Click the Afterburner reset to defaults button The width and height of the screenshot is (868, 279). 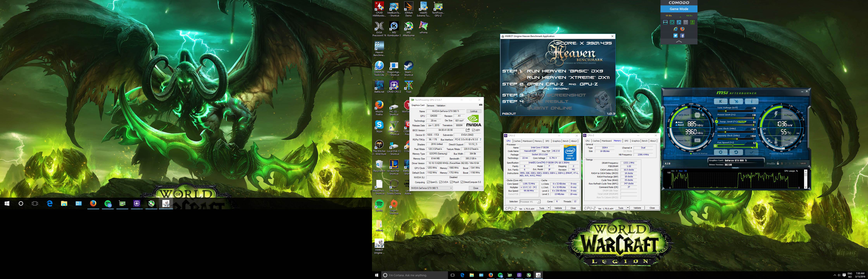tap(736, 152)
